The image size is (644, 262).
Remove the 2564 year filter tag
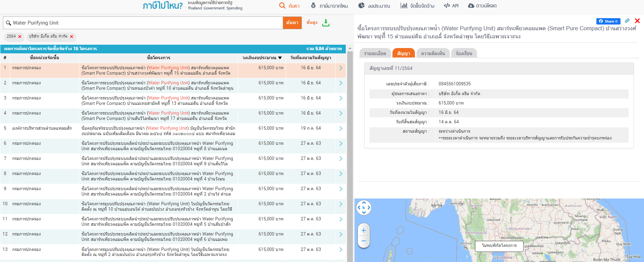click(20, 37)
